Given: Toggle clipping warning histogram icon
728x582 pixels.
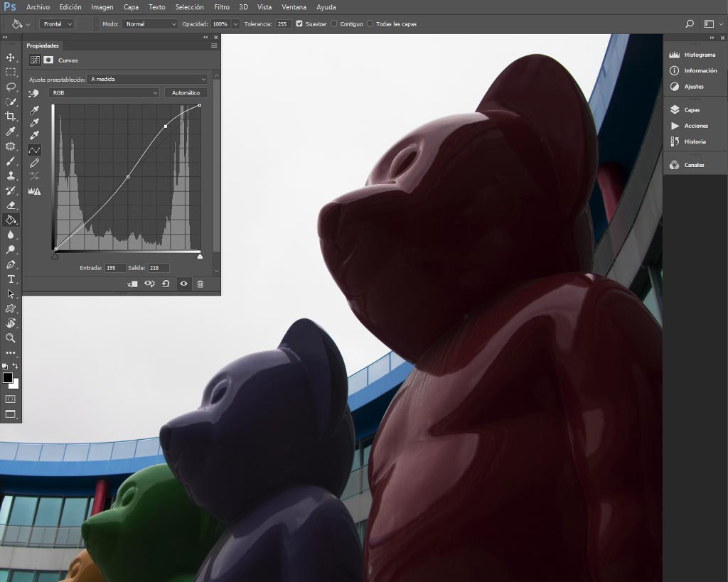Looking at the screenshot, I should pos(34,190).
